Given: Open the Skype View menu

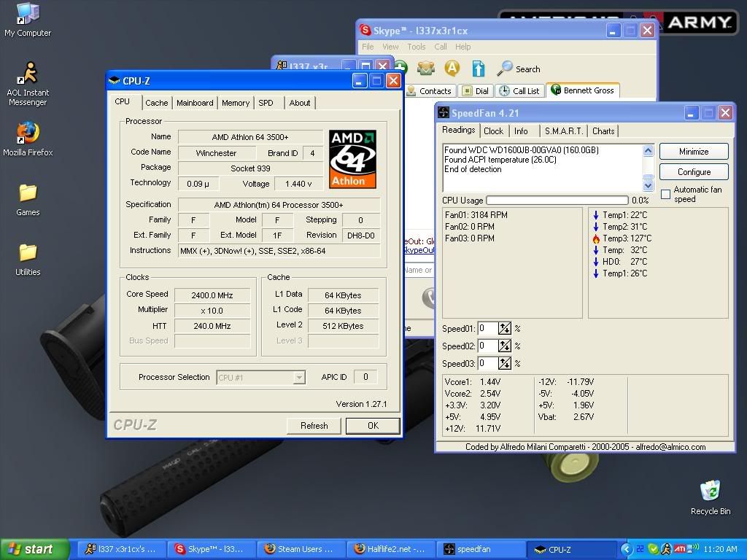Looking at the screenshot, I should click(390, 47).
